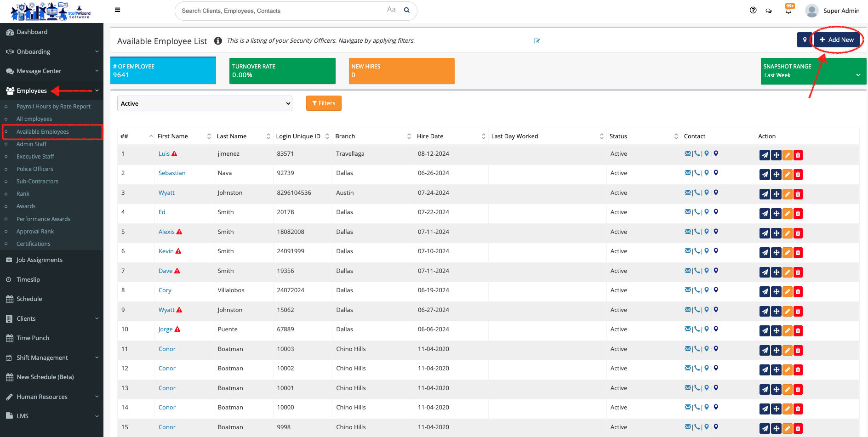Image resolution: width=868 pixels, height=437 pixels.
Task: Click the phone icon for Alexis Smith
Action: click(x=697, y=232)
